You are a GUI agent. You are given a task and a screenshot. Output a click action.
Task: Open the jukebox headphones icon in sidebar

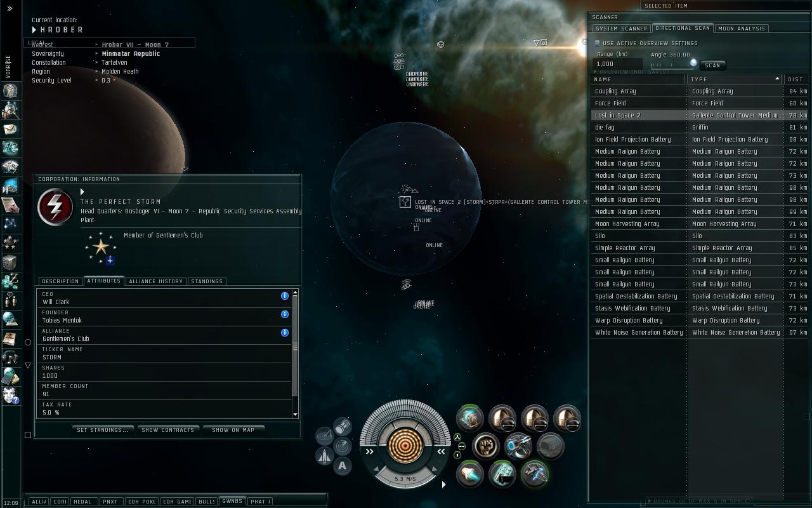10,357
